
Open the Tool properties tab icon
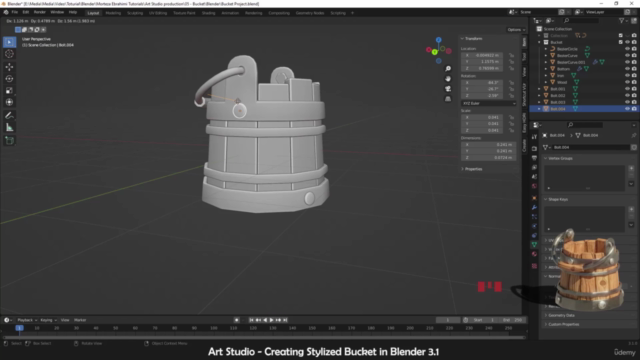click(534, 137)
